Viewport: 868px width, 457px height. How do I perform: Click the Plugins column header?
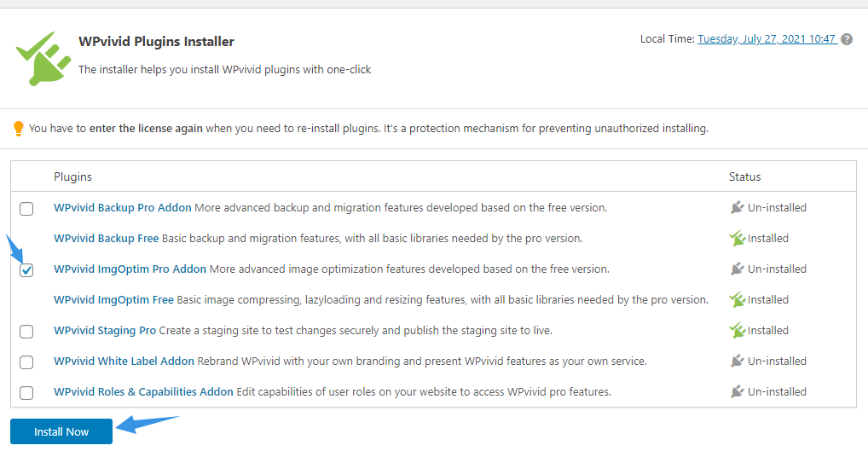click(x=72, y=177)
